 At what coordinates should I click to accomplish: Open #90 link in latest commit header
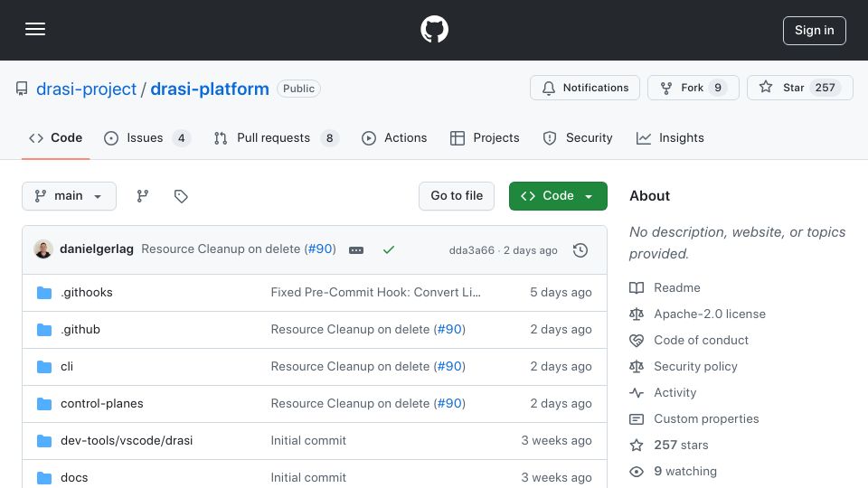pyautogui.click(x=320, y=249)
